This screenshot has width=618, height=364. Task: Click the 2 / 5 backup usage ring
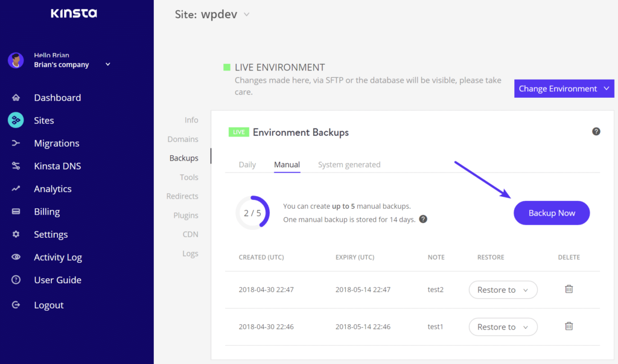coord(252,213)
